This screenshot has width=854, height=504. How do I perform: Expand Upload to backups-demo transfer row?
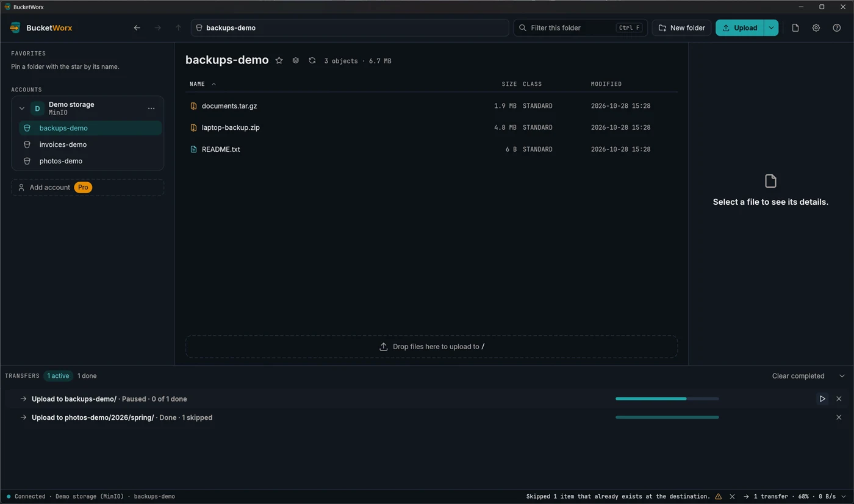tap(23, 399)
